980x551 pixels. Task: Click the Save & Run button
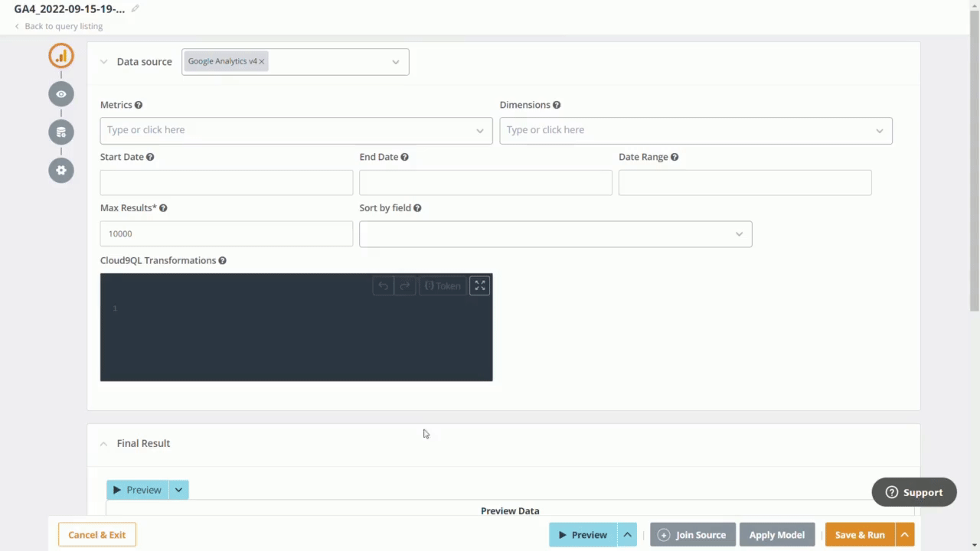[x=859, y=535]
